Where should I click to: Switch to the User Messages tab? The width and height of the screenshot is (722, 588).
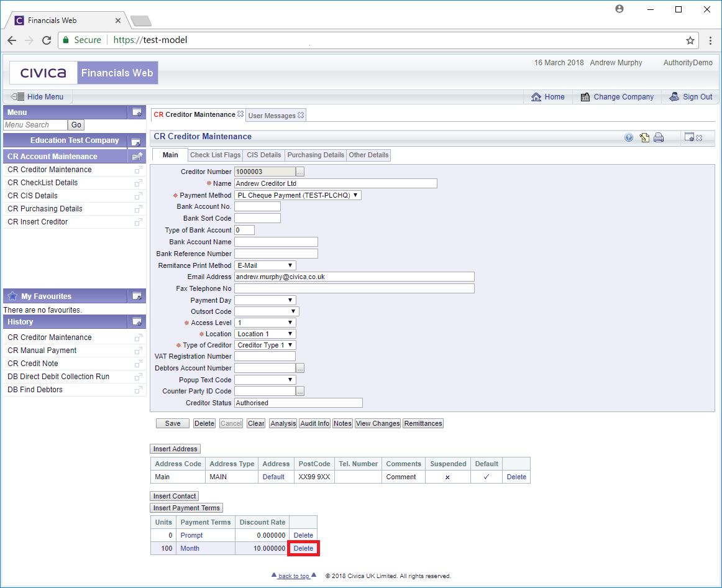pos(272,116)
